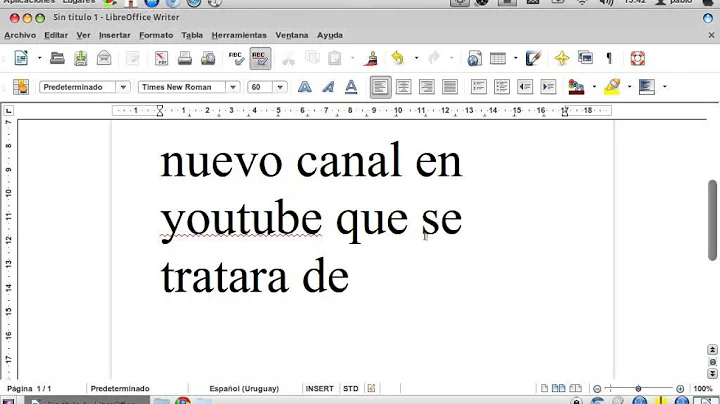Open the Editar menu

tap(56, 35)
